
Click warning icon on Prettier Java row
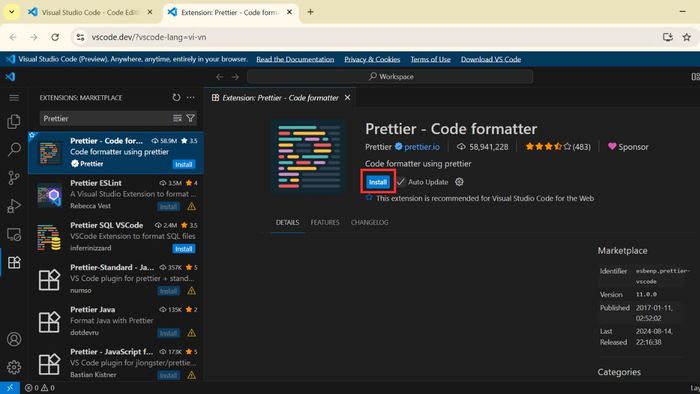[x=192, y=333]
